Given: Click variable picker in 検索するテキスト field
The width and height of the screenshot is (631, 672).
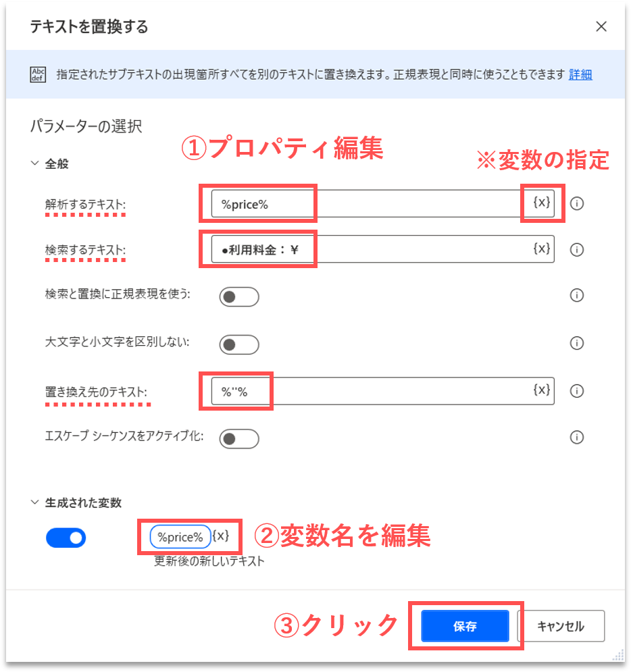Looking at the screenshot, I should point(541,249).
